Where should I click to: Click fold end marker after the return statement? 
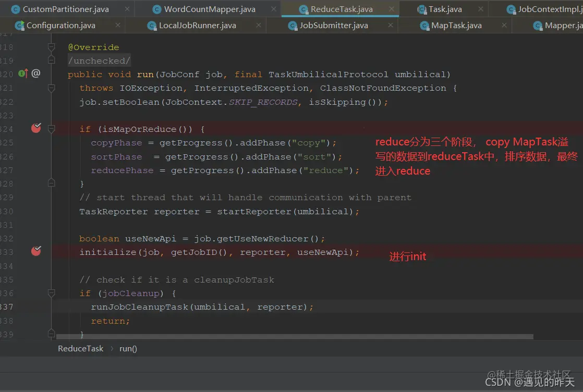[51, 333]
